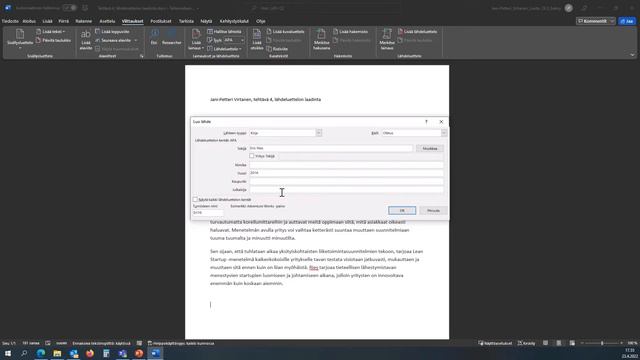Click Ristiviite in the ribbon
Viewport: 640px width, 360px height.
277,49
